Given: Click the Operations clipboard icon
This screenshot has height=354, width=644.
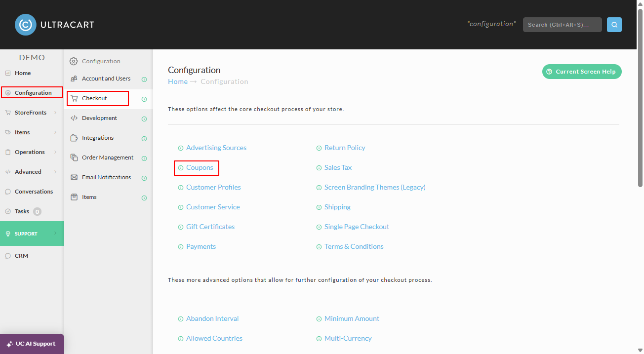Looking at the screenshot, I should coord(8,152).
